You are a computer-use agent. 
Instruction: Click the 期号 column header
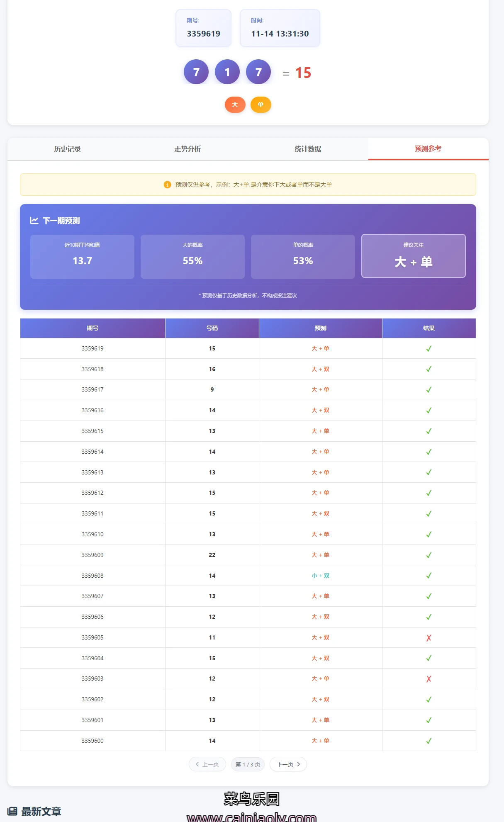(93, 328)
